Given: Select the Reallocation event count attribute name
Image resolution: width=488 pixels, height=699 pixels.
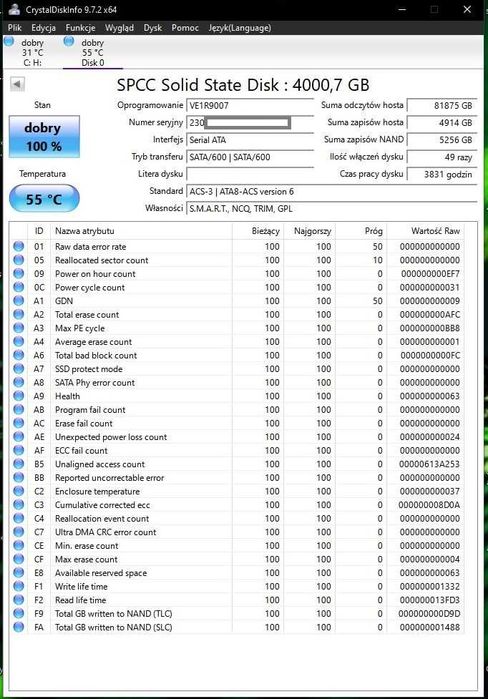Looking at the screenshot, I should pyautogui.click(x=102, y=518).
